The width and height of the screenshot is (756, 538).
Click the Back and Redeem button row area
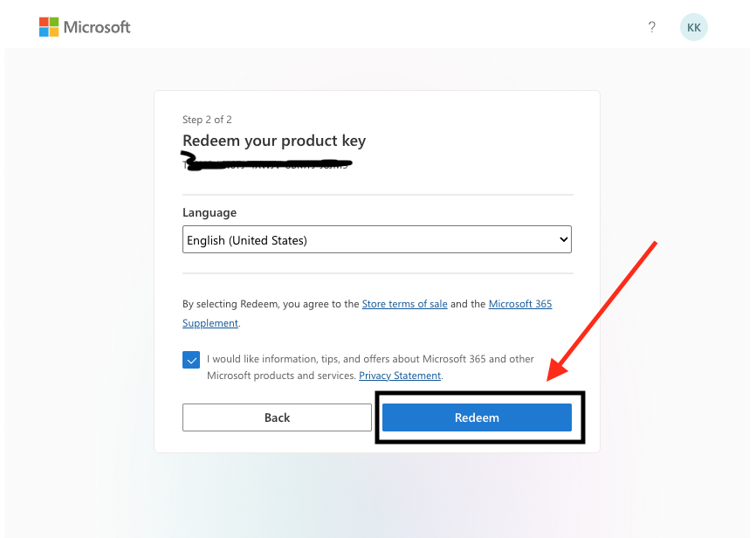[x=376, y=417]
